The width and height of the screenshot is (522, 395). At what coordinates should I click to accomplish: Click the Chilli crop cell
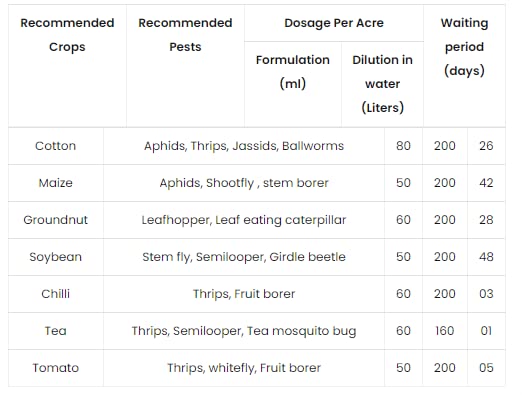coord(56,294)
